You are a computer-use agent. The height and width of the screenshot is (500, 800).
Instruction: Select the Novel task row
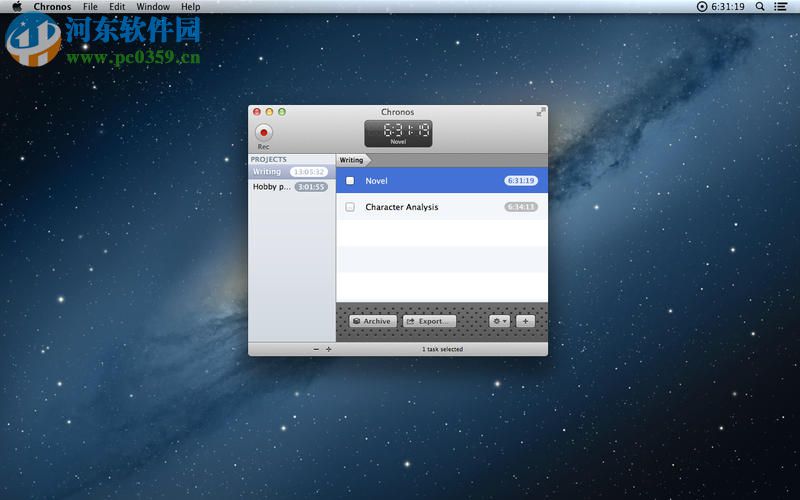point(442,181)
